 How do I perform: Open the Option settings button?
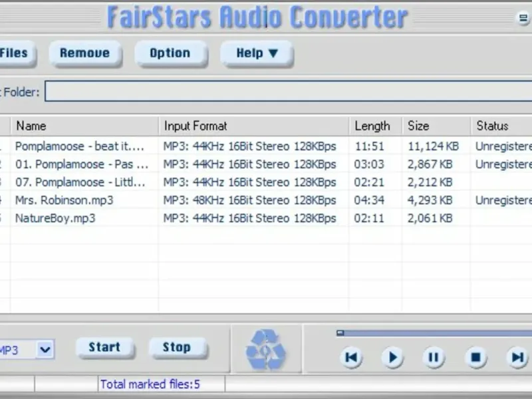click(x=170, y=53)
